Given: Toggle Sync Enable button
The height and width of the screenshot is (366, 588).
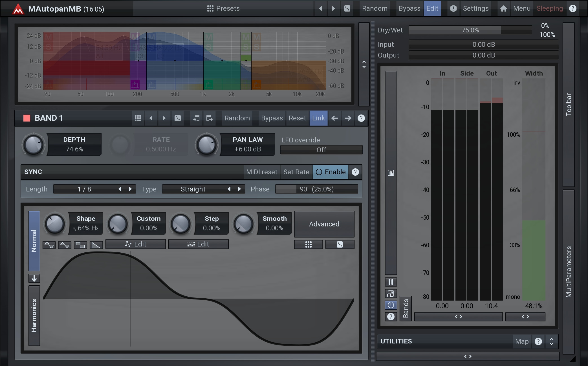Looking at the screenshot, I should click(331, 172).
